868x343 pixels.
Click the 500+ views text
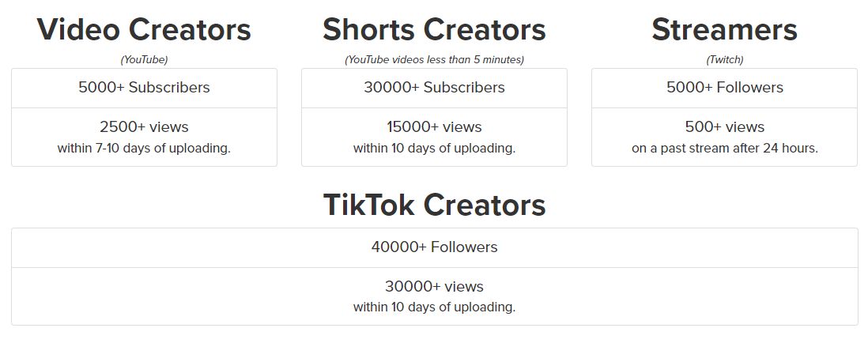[724, 126]
